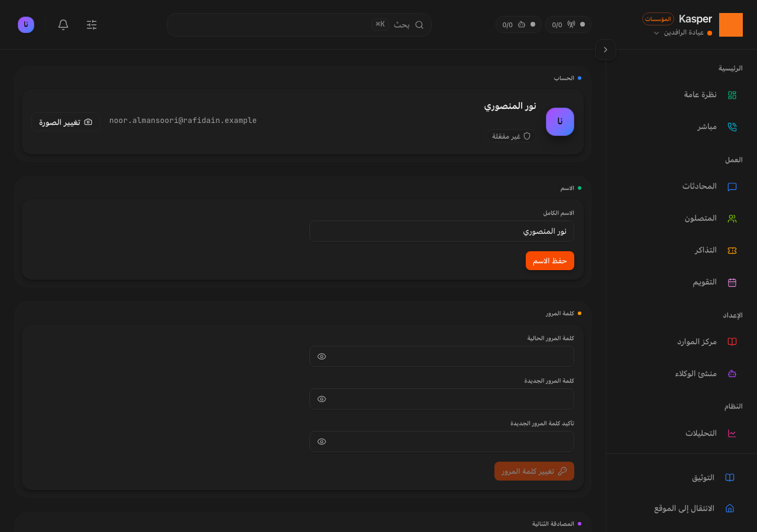Focus the بحث search field
Viewport: 757px width, 532px height.
click(x=299, y=25)
